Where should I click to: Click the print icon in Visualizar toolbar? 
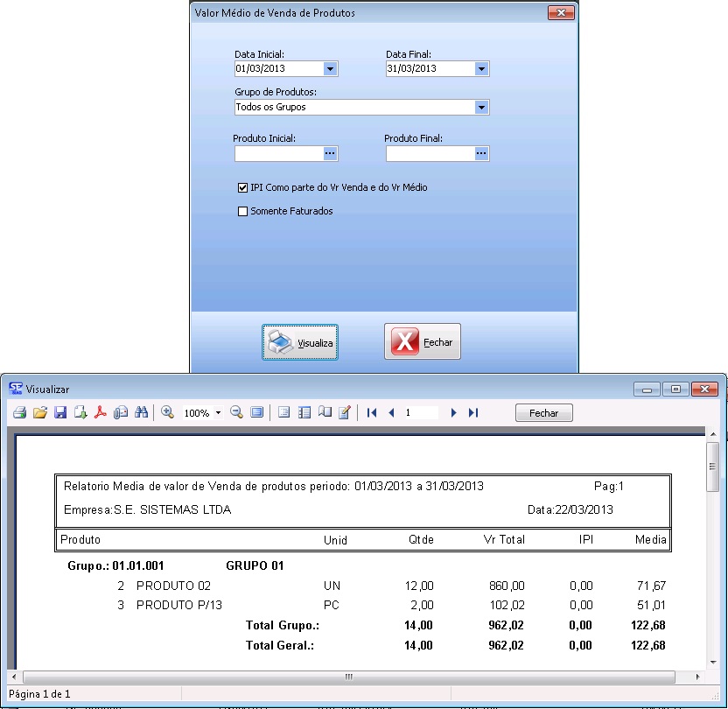click(19, 413)
